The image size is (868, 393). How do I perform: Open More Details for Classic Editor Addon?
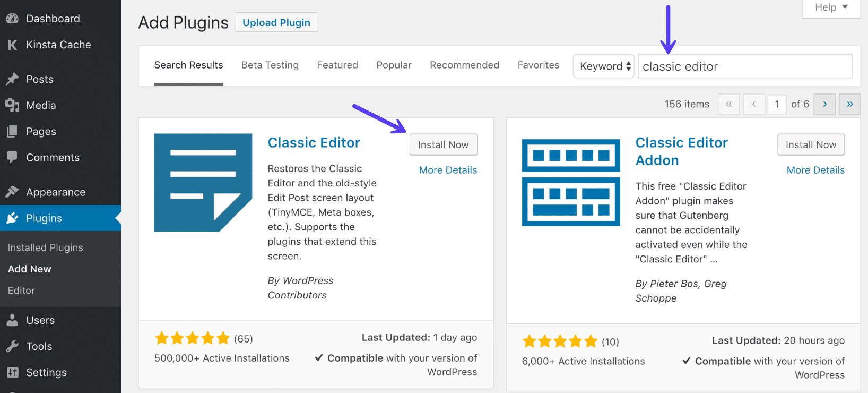click(815, 170)
